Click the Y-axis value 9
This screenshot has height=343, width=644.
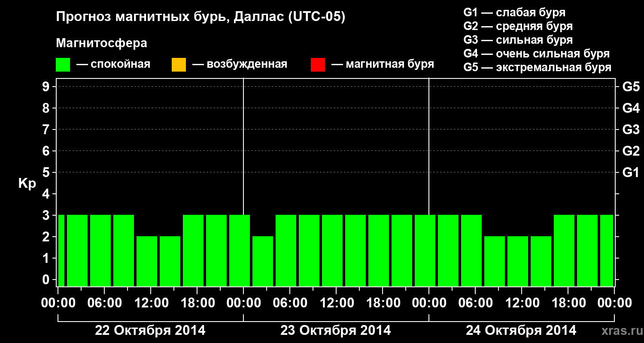pos(47,87)
